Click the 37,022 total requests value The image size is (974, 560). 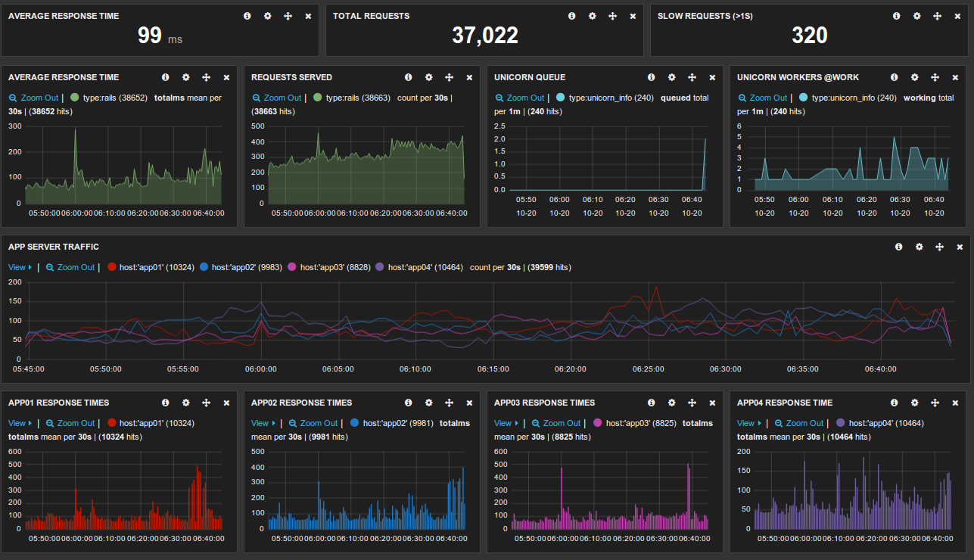coord(485,36)
